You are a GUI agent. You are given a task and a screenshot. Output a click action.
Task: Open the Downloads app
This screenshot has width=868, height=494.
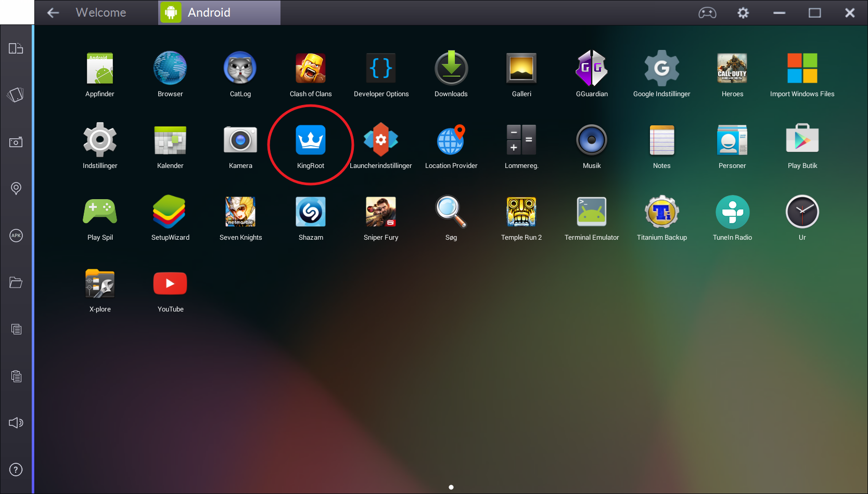point(451,68)
